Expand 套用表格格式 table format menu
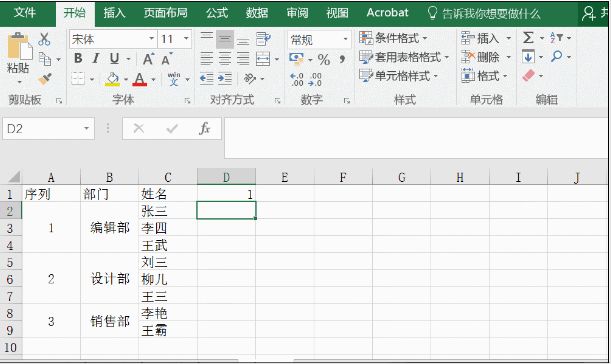 click(x=404, y=57)
